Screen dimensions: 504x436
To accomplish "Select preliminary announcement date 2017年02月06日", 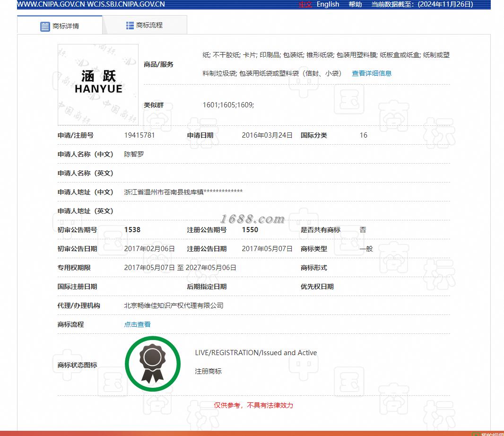I will (149, 249).
